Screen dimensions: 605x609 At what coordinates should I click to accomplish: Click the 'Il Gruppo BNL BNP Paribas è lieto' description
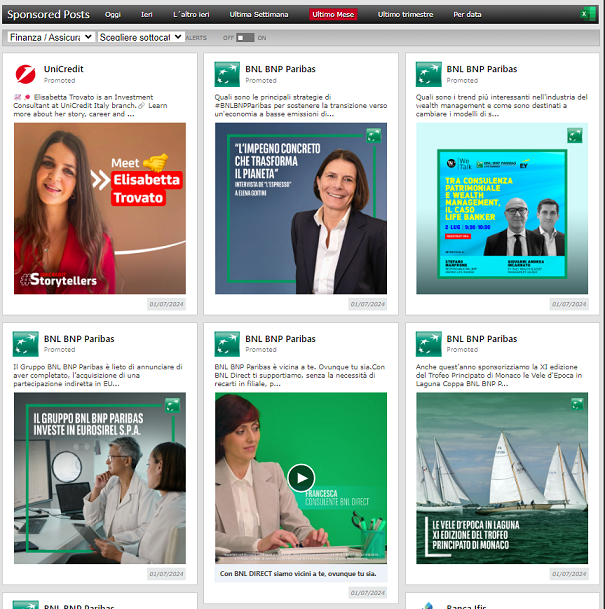(98, 375)
